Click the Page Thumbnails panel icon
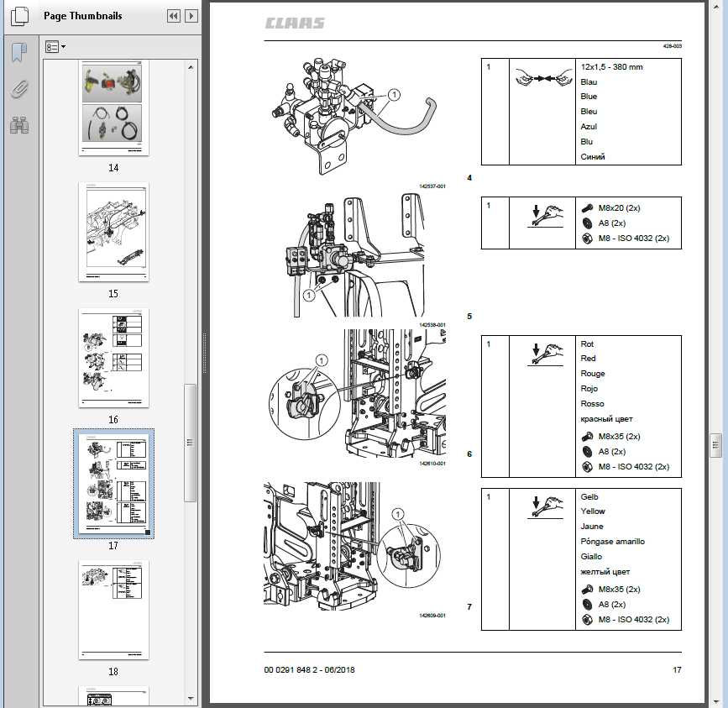This screenshot has width=728, height=708. 19,16
